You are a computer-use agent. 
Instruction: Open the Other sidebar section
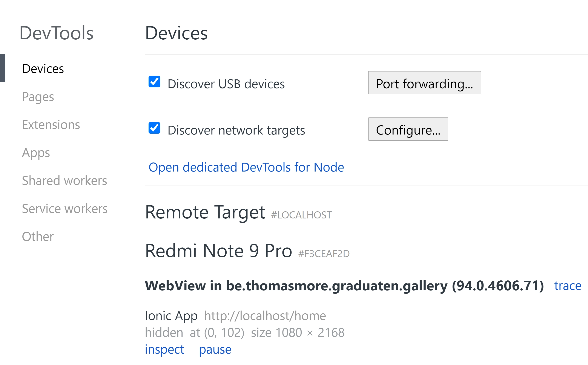(x=38, y=237)
